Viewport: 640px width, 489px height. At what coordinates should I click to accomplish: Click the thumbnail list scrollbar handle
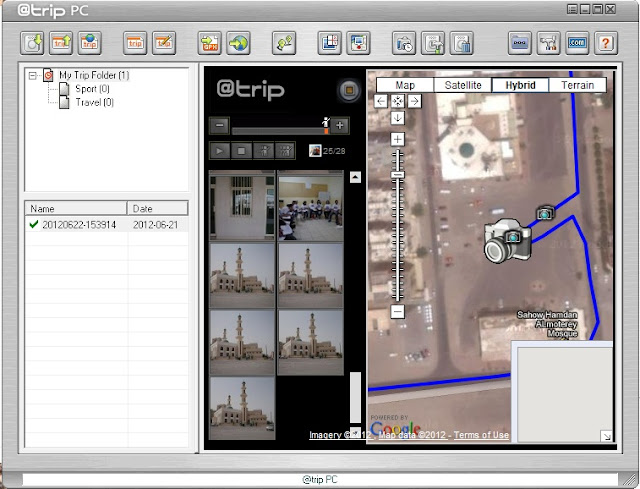[x=355, y=397]
